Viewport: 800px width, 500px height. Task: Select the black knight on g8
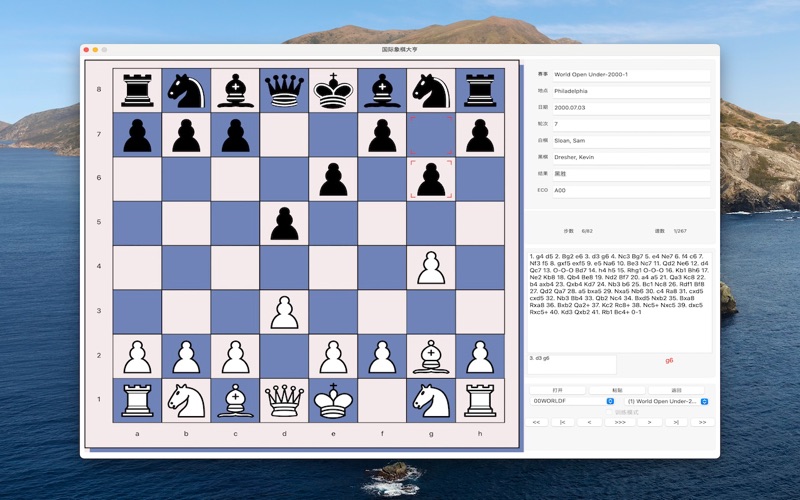click(431, 90)
